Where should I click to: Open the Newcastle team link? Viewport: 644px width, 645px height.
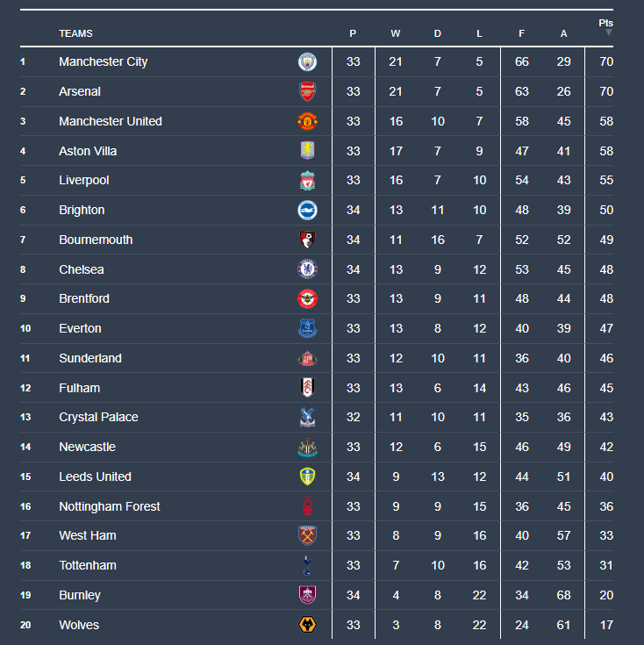[87, 447]
